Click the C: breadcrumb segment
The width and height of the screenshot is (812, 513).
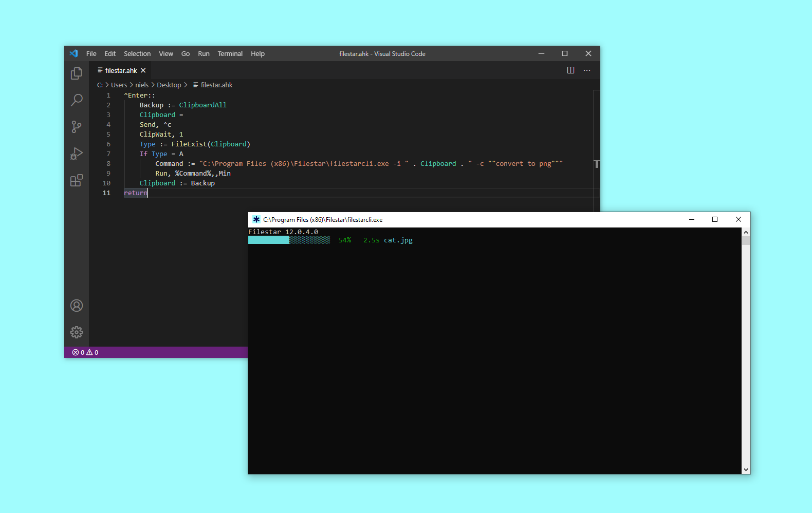(100, 85)
